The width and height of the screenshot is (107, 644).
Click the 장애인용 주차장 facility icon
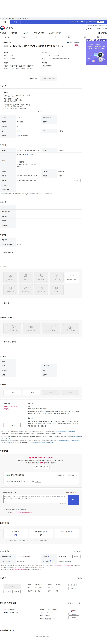tap(12, 328)
